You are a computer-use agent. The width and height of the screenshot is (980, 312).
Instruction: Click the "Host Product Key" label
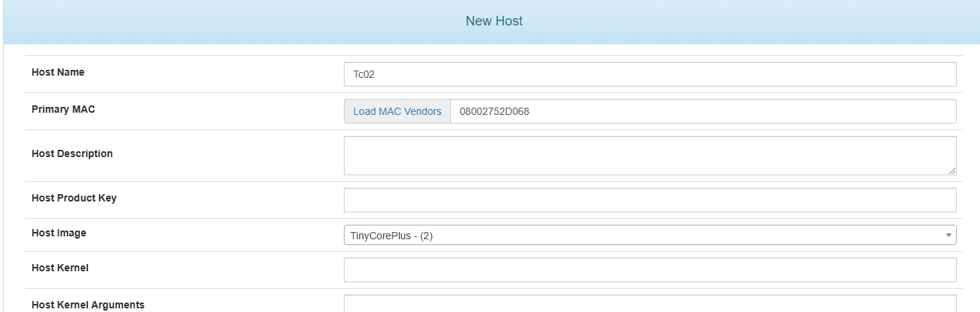(x=74, y=198)
